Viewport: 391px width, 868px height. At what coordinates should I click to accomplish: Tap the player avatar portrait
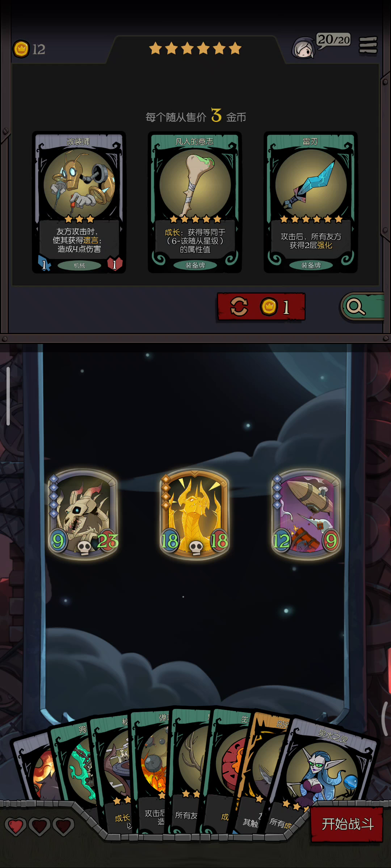(x=303, y=48)
